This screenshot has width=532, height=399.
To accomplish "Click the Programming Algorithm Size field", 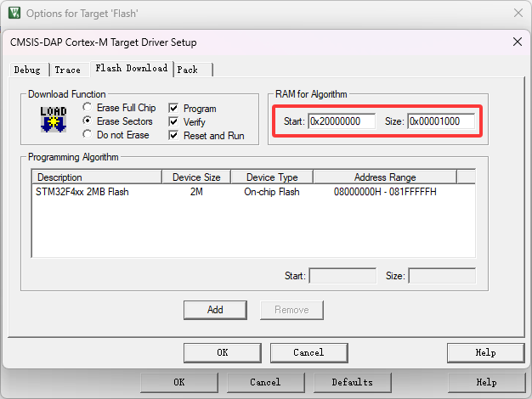I will tap(442, 276).
